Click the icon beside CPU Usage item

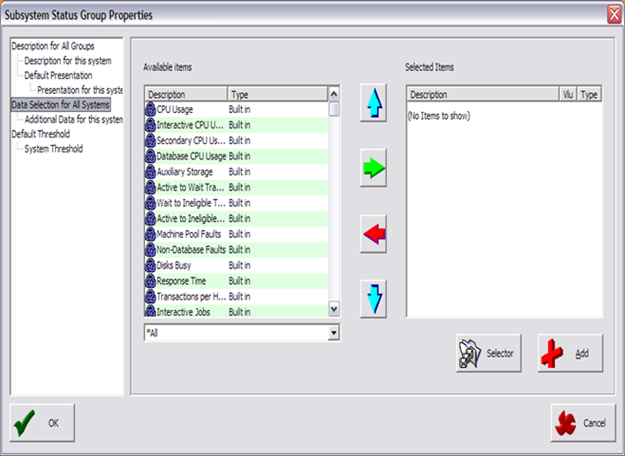(150, 109)
